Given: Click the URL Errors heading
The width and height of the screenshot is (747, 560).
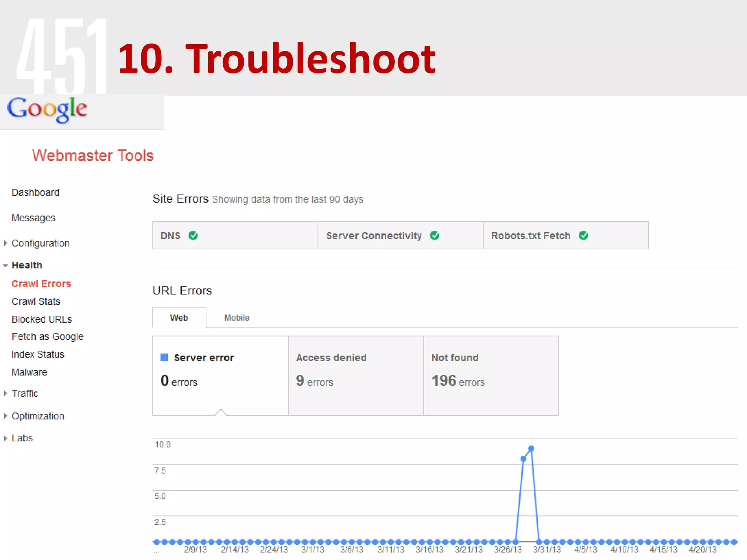Looking at the screenshot, I should click(182, 291).
